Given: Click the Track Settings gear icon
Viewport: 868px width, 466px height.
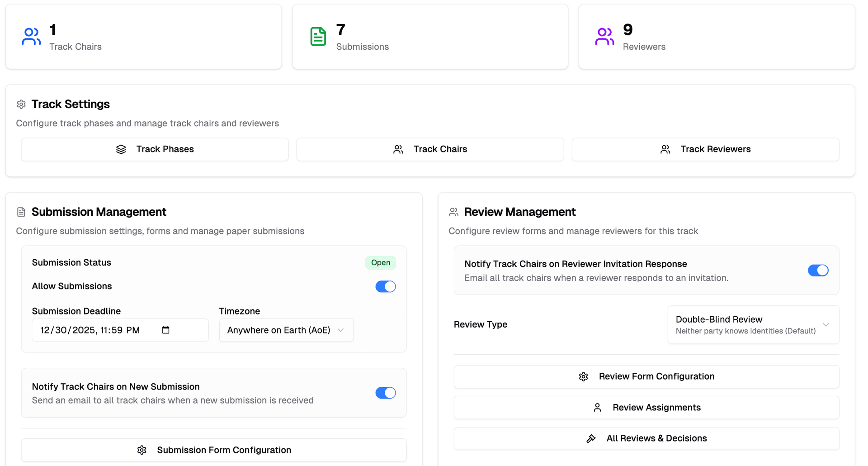Looking at the screenshot, I should pos(21,104).
